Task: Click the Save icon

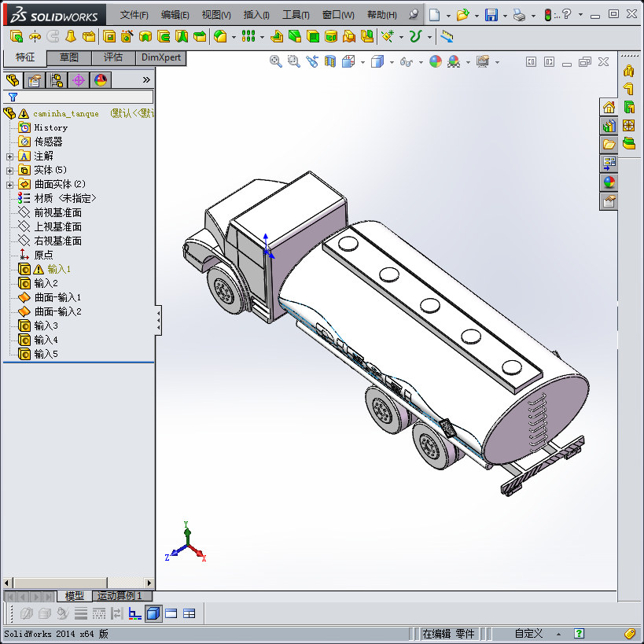Action: (x=491, y=15)
